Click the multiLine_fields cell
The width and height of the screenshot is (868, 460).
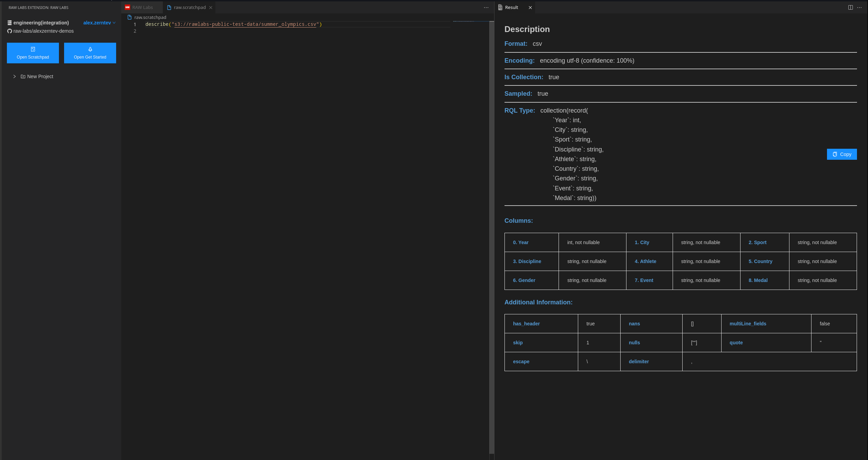tap(766, 324)
